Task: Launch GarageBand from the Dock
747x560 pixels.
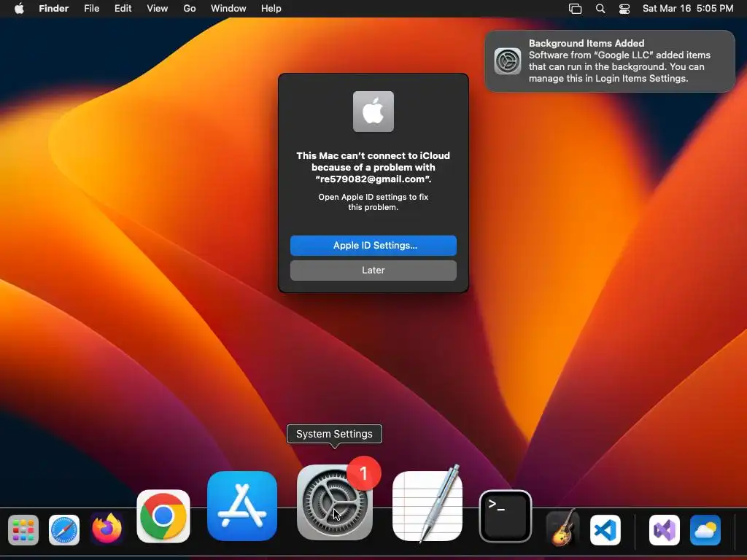Action: [x=563, y=528]
